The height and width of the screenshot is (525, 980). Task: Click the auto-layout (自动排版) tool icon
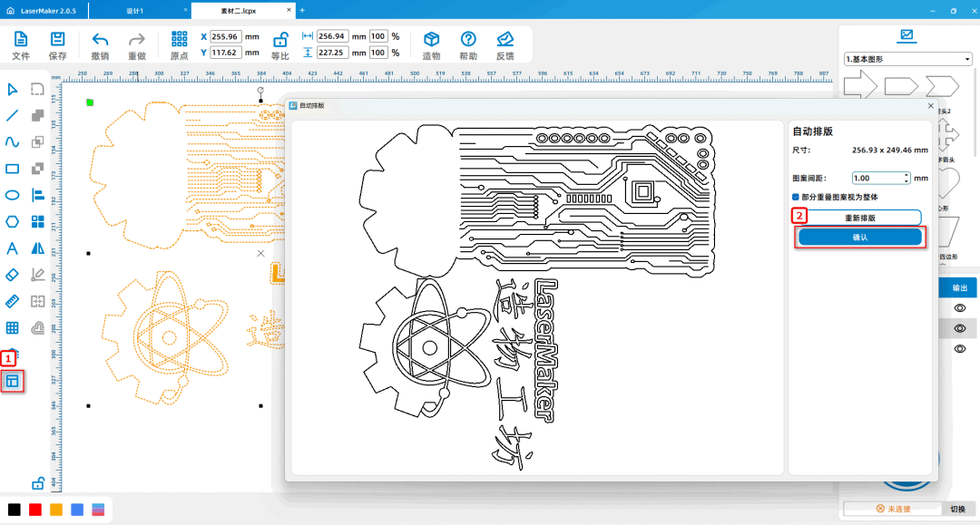13,381
